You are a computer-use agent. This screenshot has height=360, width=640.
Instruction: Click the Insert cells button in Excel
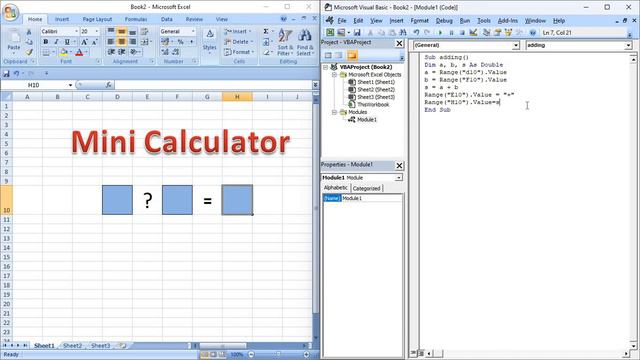click(238, 31)
